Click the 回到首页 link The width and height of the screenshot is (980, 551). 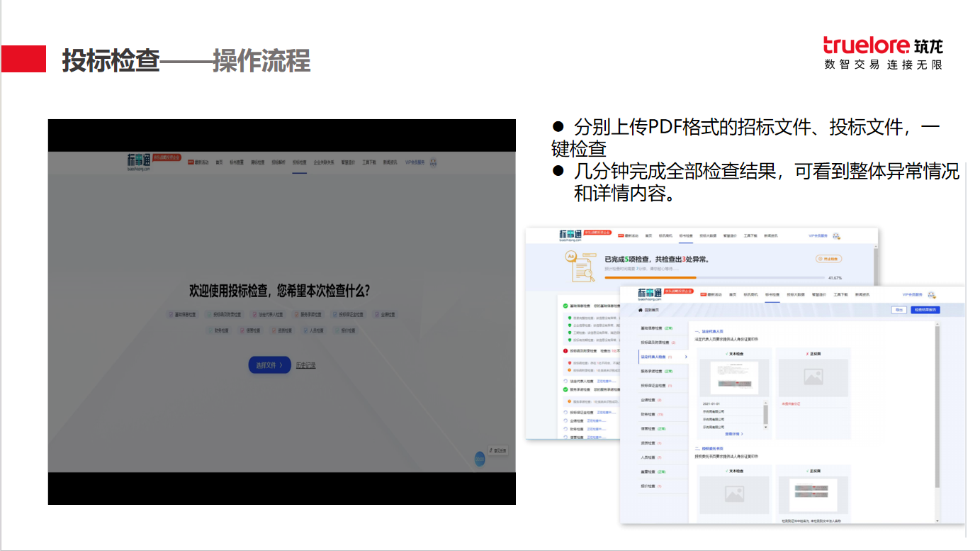tap(652, 311)
